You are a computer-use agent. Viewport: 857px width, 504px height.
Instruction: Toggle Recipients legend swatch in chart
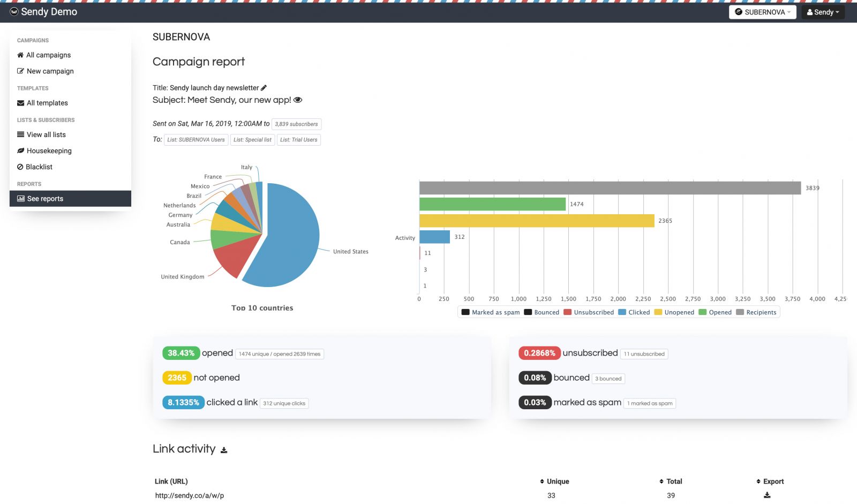pyautogui.click(x=740, y=312)
